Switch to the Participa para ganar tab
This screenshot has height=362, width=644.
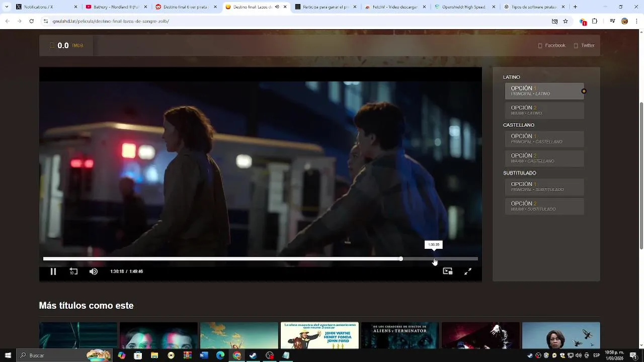point(326,7)
